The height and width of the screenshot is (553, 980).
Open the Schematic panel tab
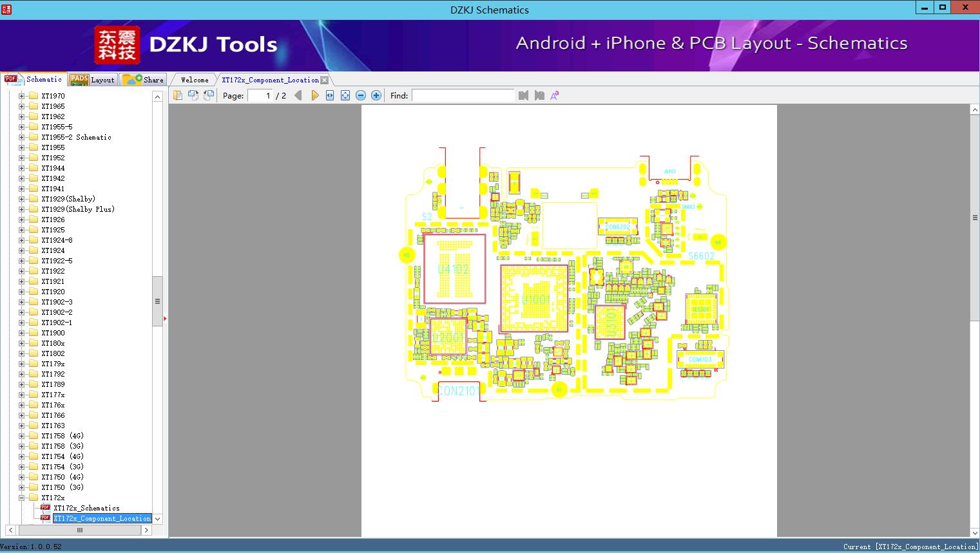(34, 79)
